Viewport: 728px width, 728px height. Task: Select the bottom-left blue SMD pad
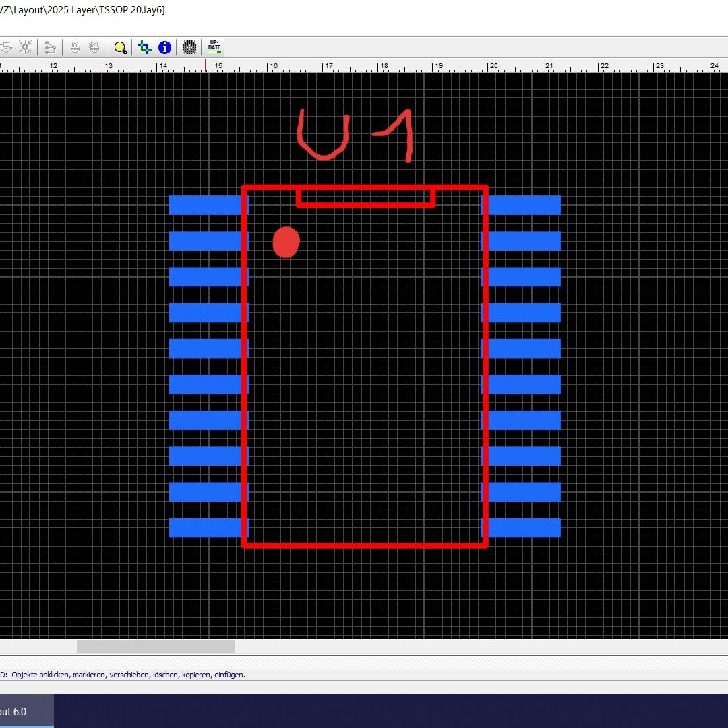[205, 528]
